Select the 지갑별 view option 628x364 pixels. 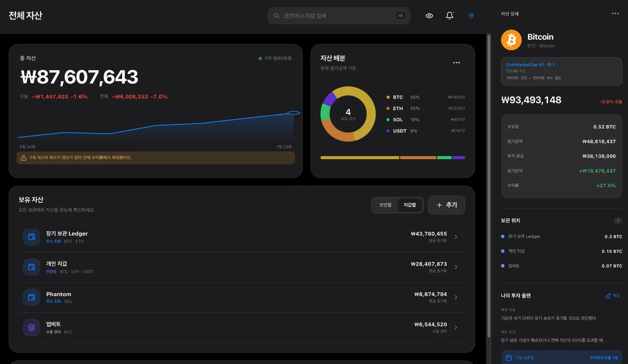point(410,205)
